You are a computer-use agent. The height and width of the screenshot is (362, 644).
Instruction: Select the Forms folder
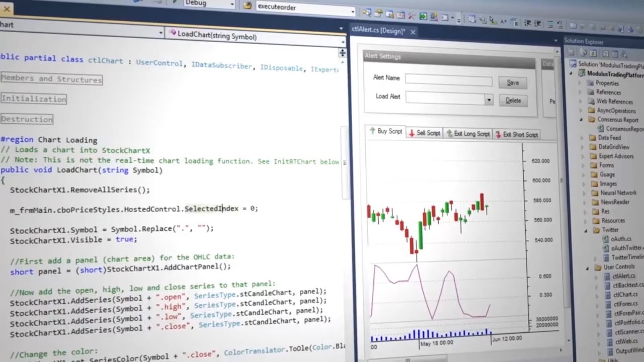pos(606,165)
